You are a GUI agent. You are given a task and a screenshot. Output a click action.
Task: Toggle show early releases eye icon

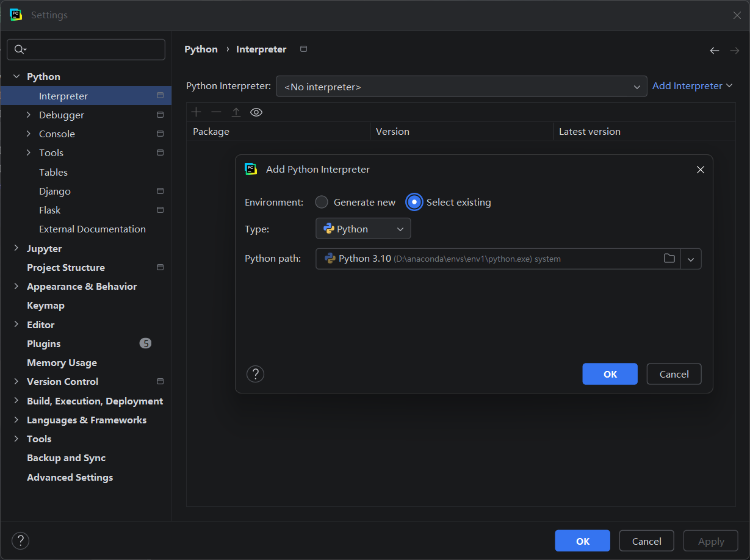256,112
